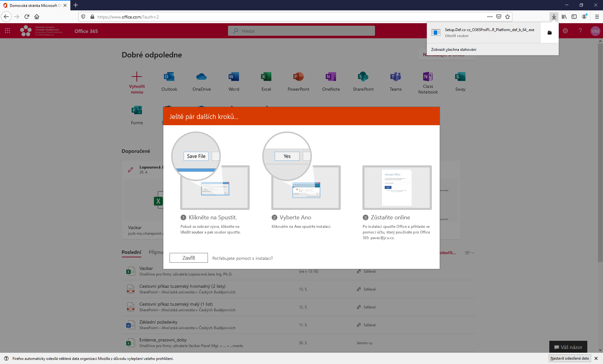Click the Office 365 title link
This screenshot has height=364, width=603.
click(x=86, y=31)
